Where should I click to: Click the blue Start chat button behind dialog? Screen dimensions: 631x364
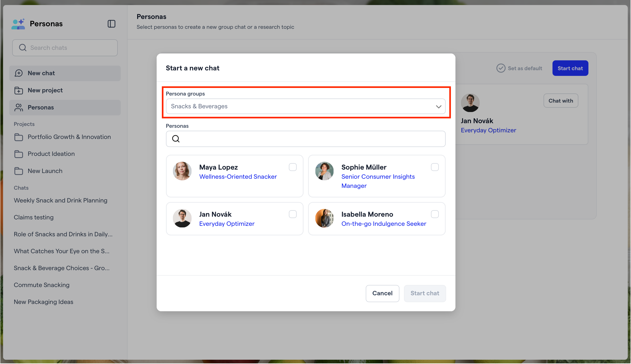tap(570, 68)
